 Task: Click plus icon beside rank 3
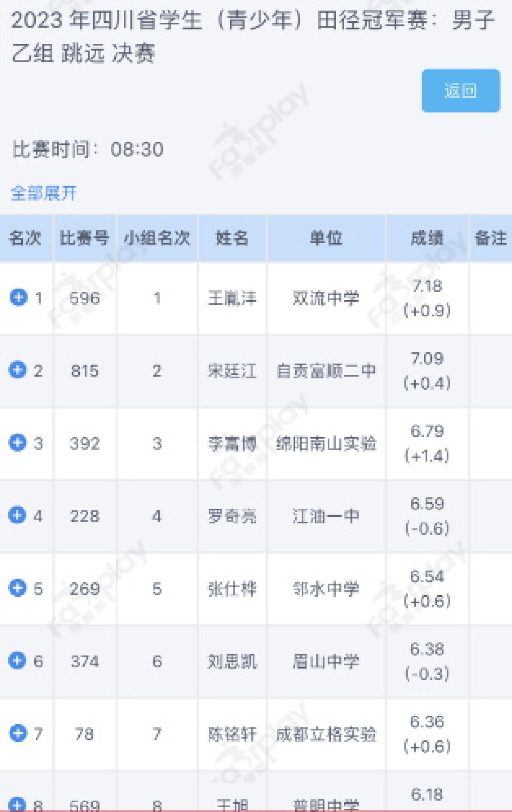click(x=17, y=443)
